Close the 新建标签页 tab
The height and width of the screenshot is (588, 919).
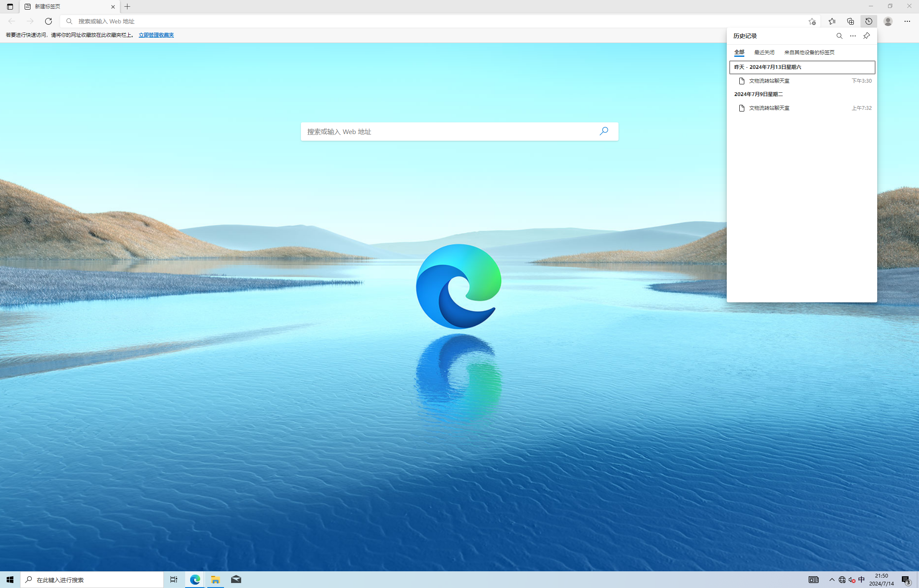coord(113,7)
